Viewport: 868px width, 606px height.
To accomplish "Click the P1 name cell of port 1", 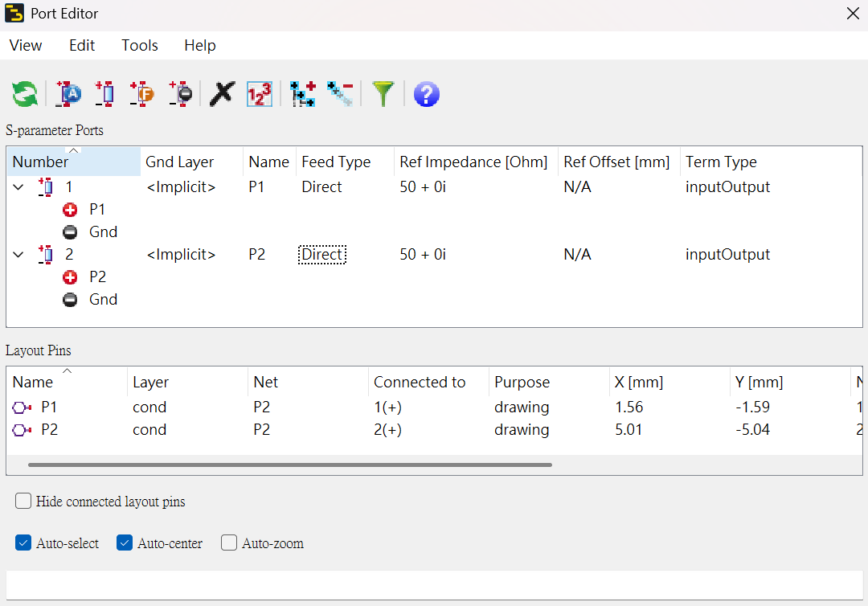I will click(256, 187).
